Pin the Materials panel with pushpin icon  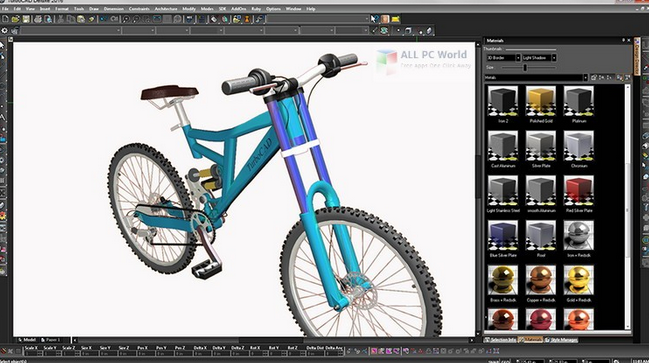[623, 40]
